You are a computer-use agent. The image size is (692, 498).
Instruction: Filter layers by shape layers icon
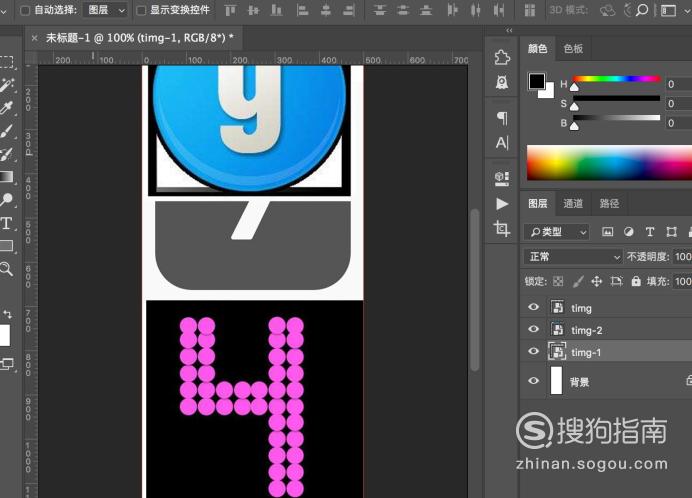pyautogui.click(x=671, y=232)
